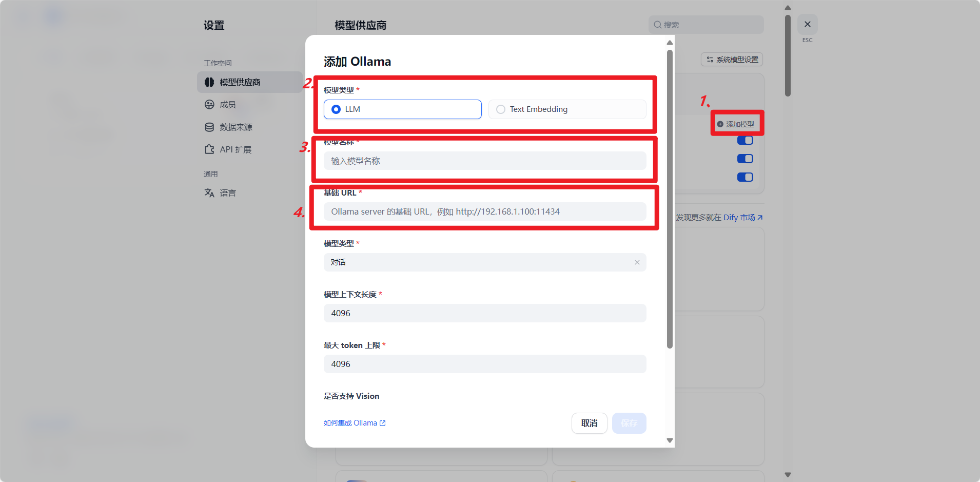The width and height of the screenshot is (980, 482).
Task: Click the 取消 cancel button
Action: click(589, 423)
